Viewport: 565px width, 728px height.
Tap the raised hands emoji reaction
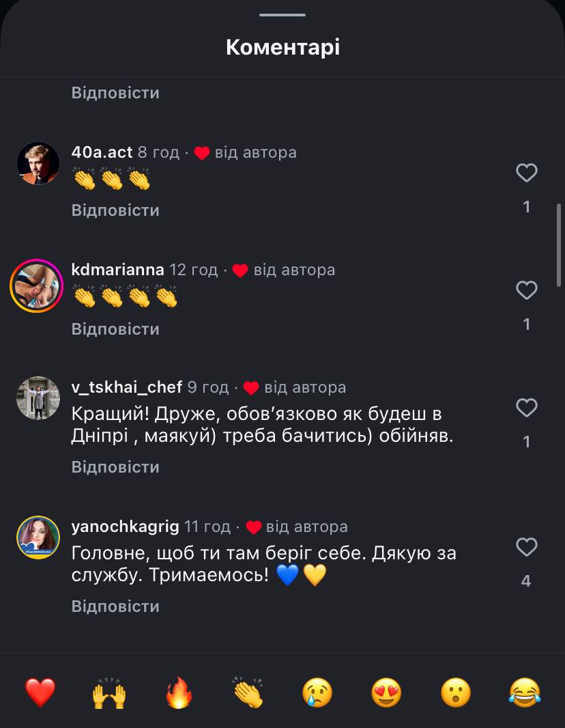click(x=109, y=692)
